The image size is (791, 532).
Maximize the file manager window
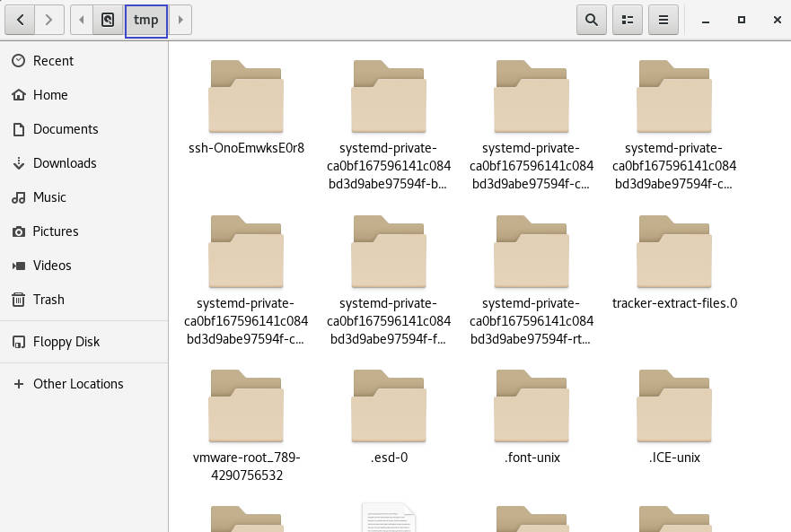coord(742,20)
